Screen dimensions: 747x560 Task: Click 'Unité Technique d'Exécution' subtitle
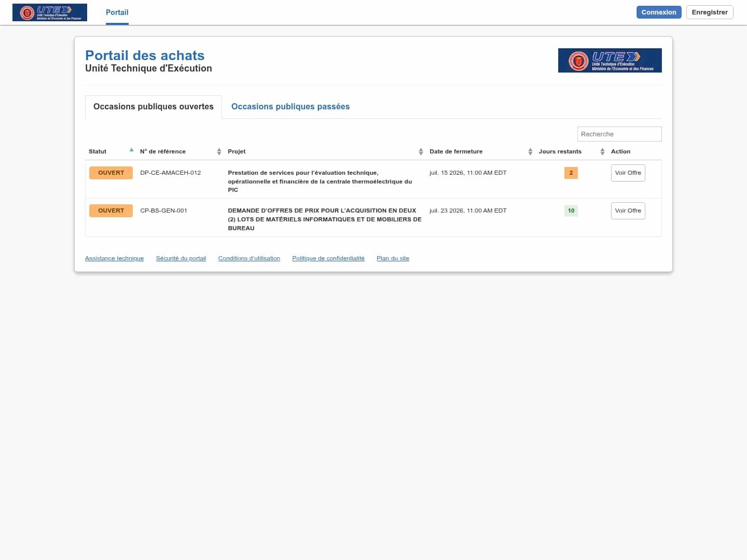coord(148,68)
